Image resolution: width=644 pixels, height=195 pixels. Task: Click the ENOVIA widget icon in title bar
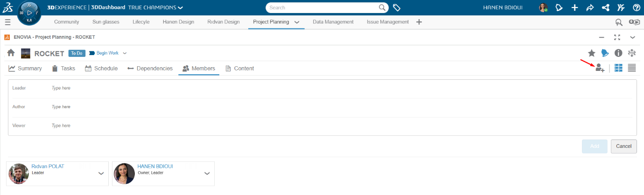[7, 37]
